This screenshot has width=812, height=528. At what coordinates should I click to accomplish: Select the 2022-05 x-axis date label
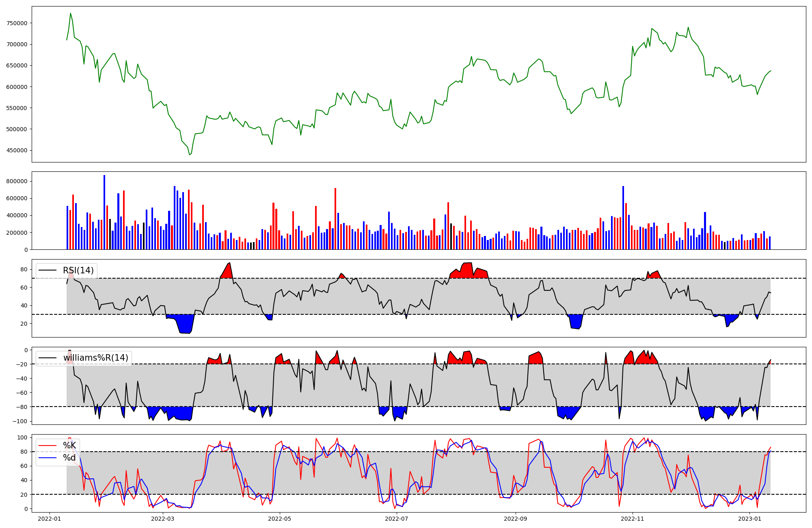[280, 519]
